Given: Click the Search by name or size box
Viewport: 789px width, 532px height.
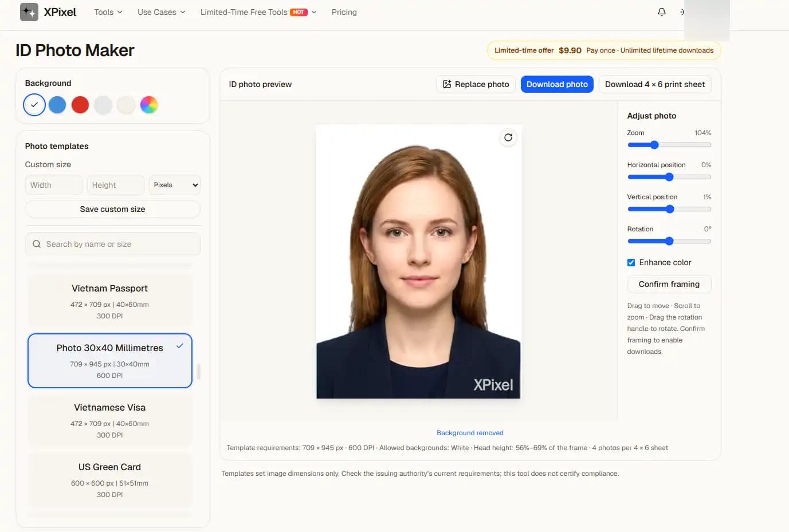Looking at the screenshot, I should 113,244.
